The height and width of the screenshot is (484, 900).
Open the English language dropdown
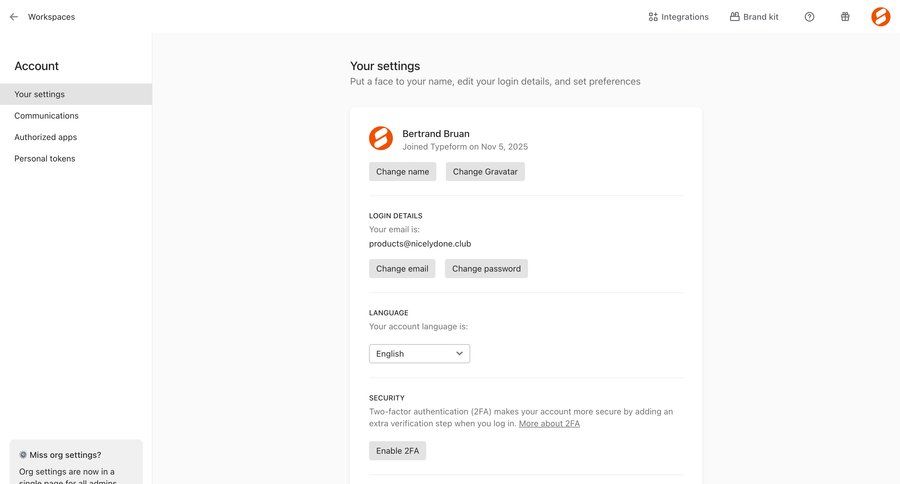[419, 354]
